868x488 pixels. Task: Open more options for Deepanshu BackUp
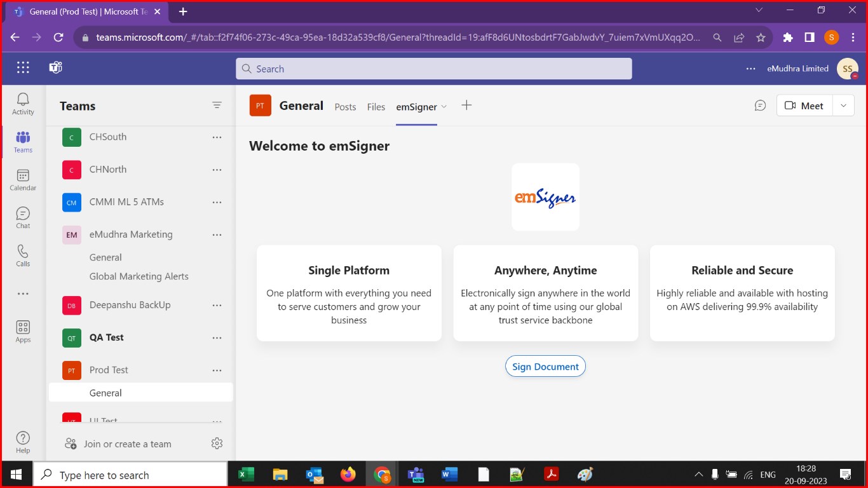(217, 305)
